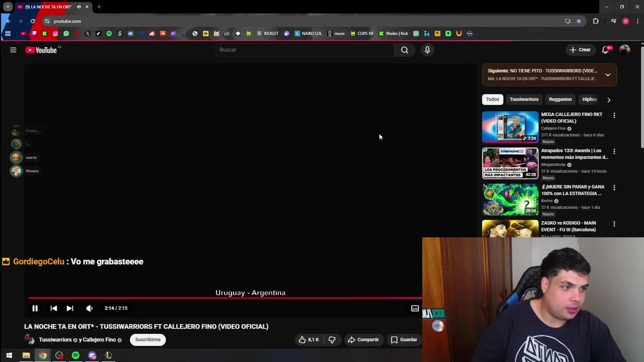
Task: Open the X (Twitter) bookmark
Action: pyautogui.click(x=88, y=34)
